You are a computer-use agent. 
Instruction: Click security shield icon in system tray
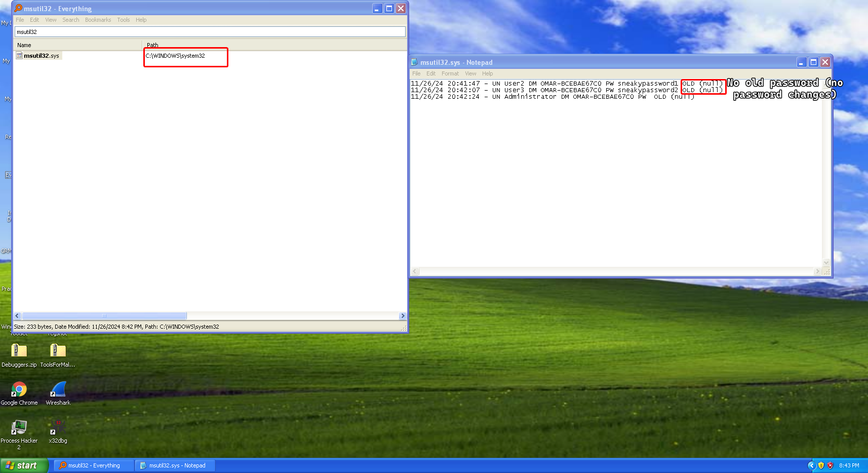click(821, 465)
